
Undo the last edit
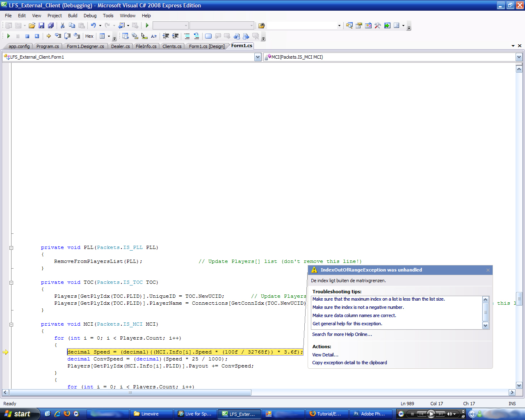(x=93, y=25)
